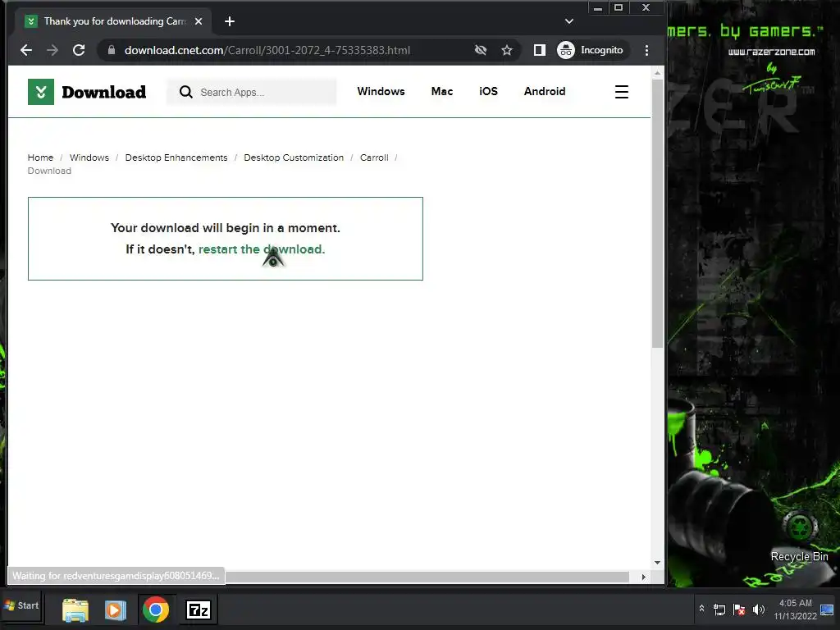Select the 'Thank you for downloading' tab
The image size is (840, 630).
[x=113, y=21]
